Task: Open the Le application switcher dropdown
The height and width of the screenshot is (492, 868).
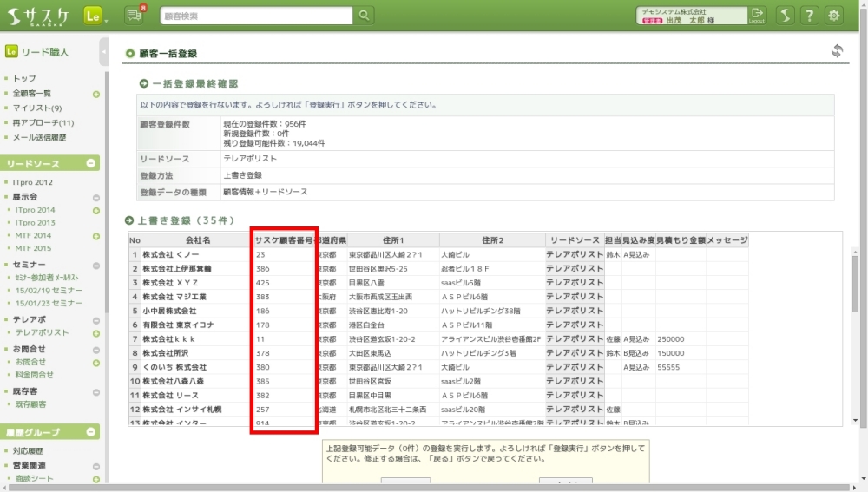Action: [95, 16]
